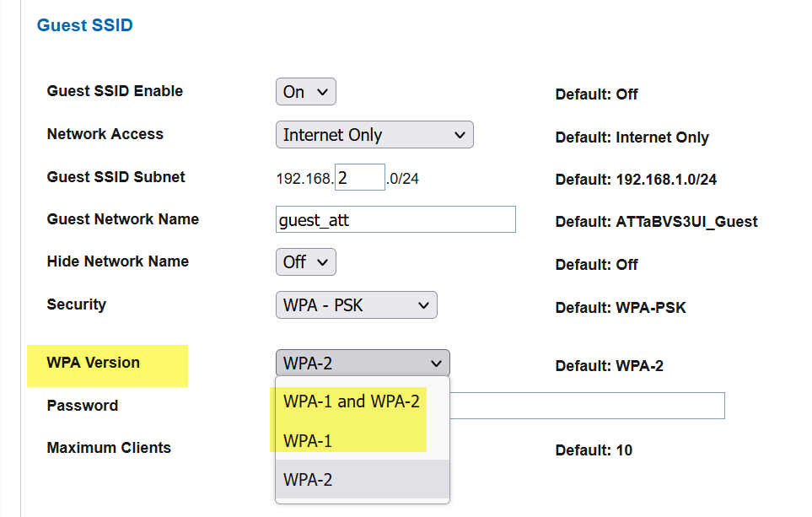Click the Default: WPA-2 text
This screenshot has height=517, width=812.
coord(609,366)
